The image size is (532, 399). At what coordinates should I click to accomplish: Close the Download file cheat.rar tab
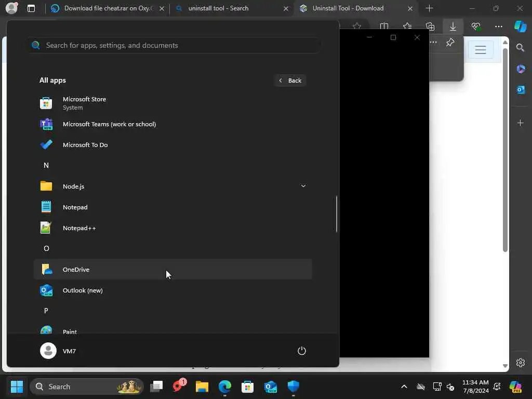click(162, 8)
